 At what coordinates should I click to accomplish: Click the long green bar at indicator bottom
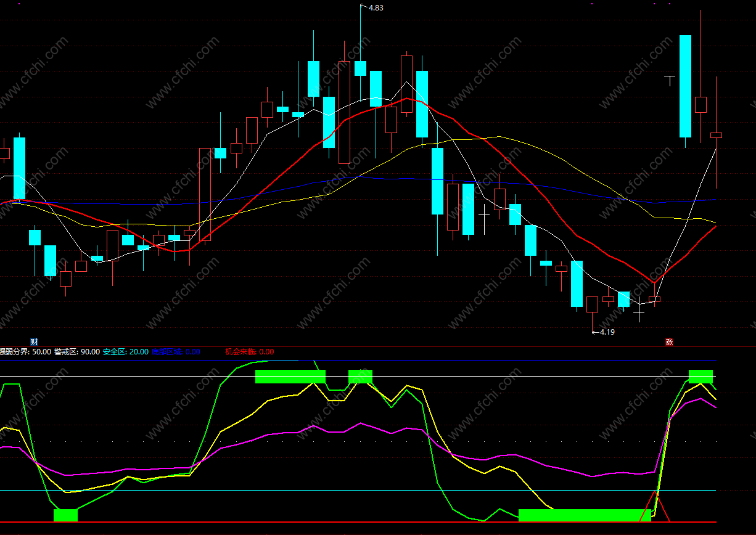pos(585,515)
